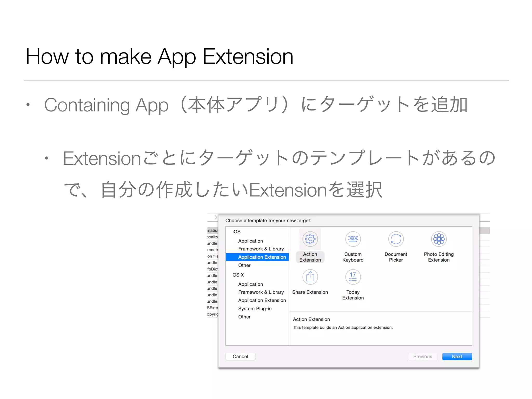
Task: Click the iOS section header
Action: point(236,231)
